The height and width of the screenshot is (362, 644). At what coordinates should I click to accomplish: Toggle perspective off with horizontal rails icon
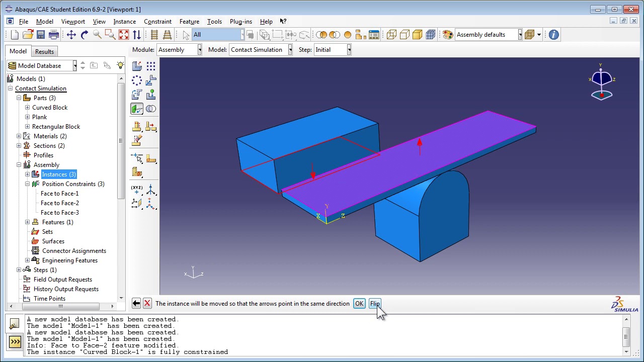point(154,35)
